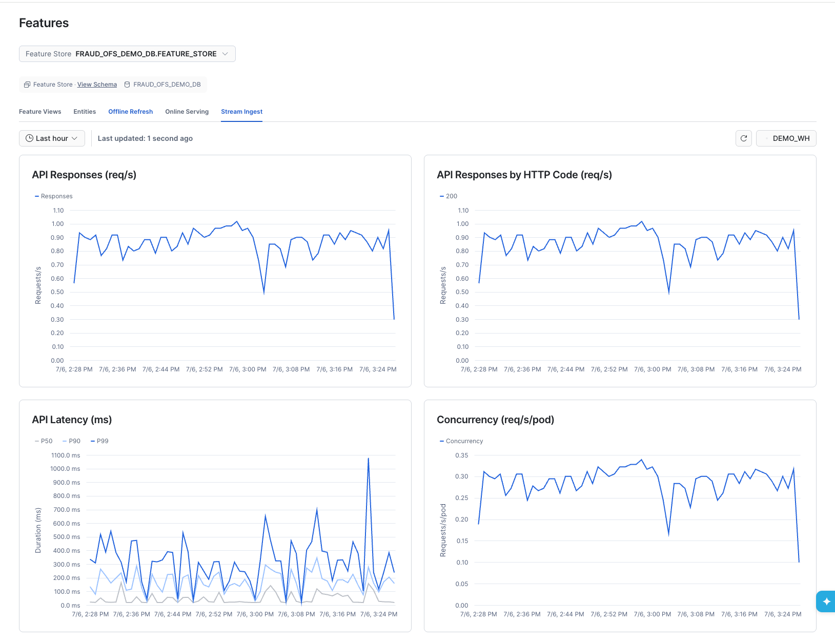Open the Online Serving tab
Image resolution: width=835 pixels, height=644 pixels.
[x=187, y=112]
